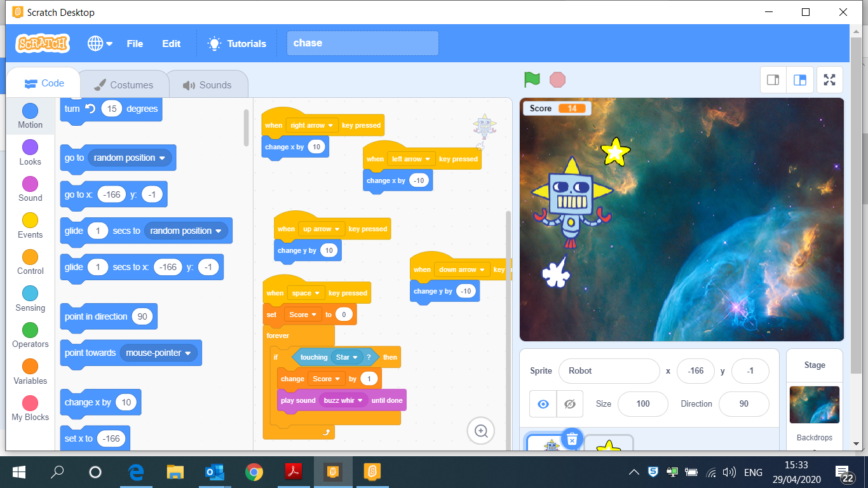The height and width of the screenshot is (488, 868).
Task: Delete sprite using the trash icon
Action: tap(572, 438)
